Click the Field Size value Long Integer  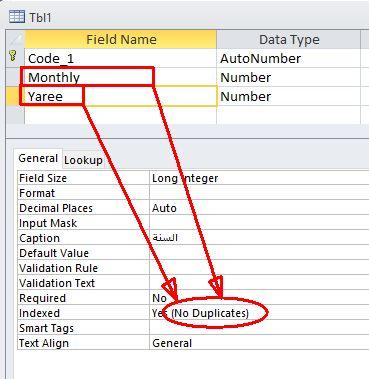[259, 178]
